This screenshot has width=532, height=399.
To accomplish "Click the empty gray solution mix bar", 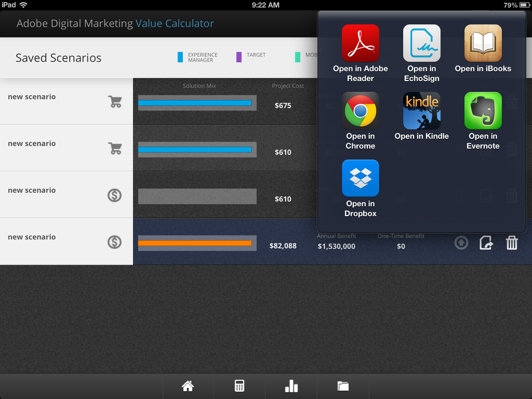I will tap(197, 196).
